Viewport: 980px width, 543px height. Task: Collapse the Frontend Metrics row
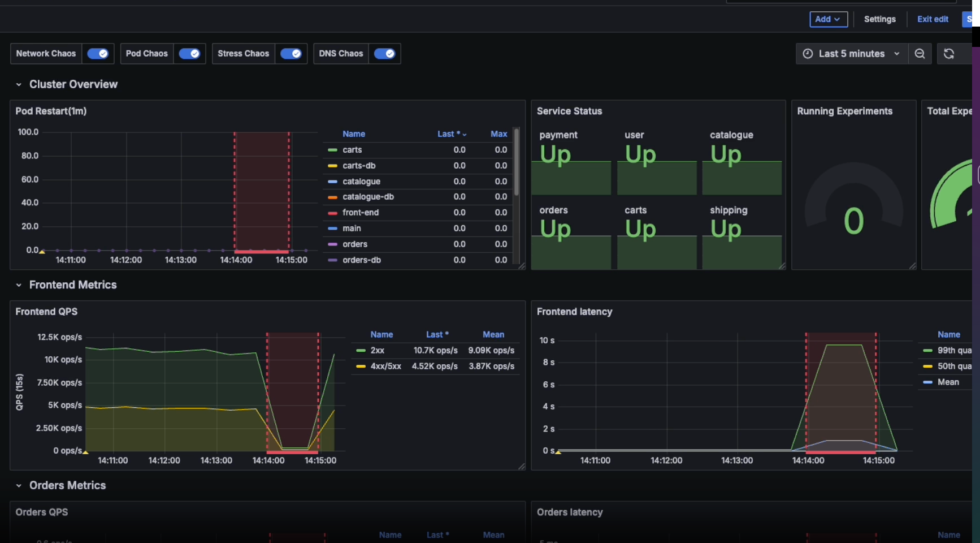[19, 285]
